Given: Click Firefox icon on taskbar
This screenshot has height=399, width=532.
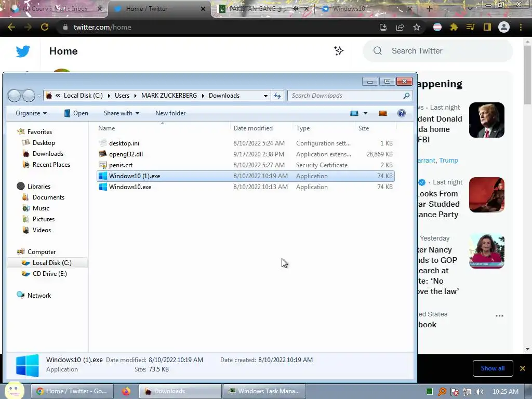Looking at the screenshot, I should [126, 391].
